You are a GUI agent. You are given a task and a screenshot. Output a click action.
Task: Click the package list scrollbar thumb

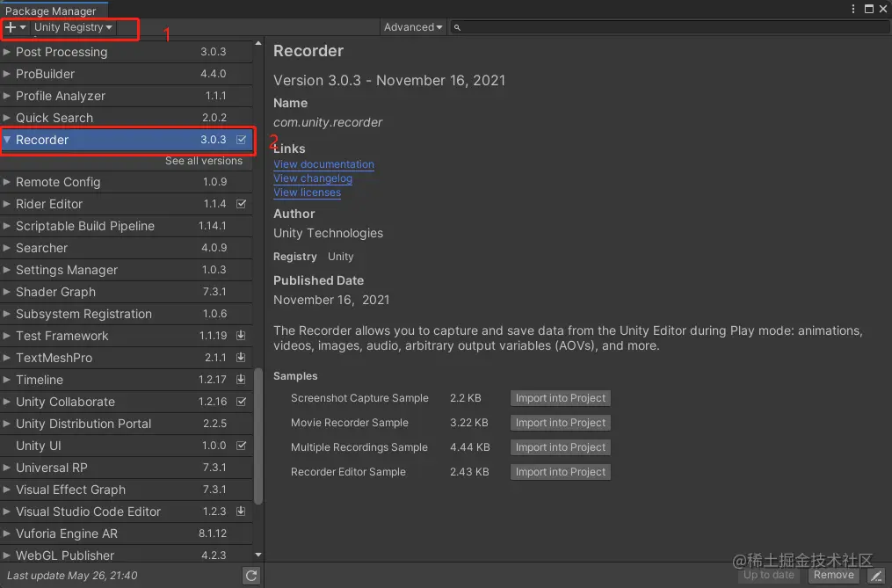tap(258, 437)
